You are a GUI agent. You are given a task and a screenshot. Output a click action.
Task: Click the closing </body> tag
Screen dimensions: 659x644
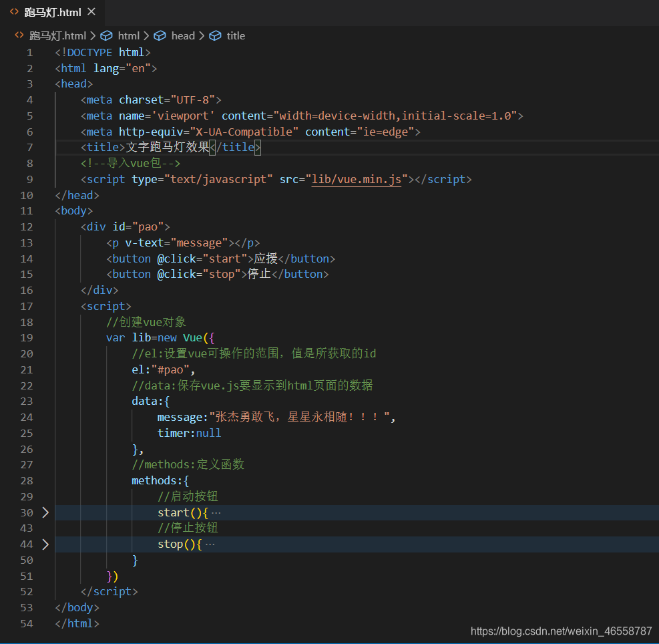click(77, 608)
